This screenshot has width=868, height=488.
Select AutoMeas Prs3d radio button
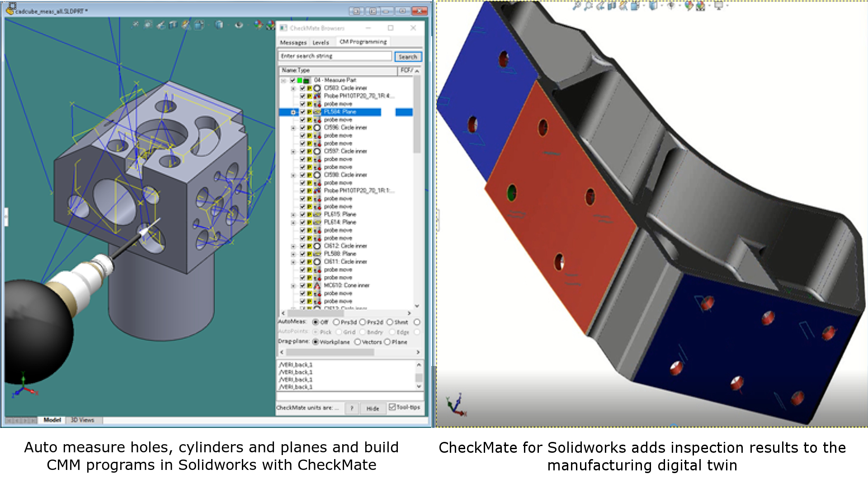[336, 322]
